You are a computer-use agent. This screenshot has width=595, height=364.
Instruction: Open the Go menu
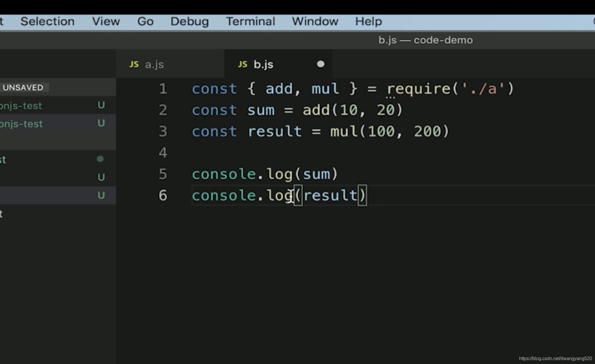[x=145, y=22]
